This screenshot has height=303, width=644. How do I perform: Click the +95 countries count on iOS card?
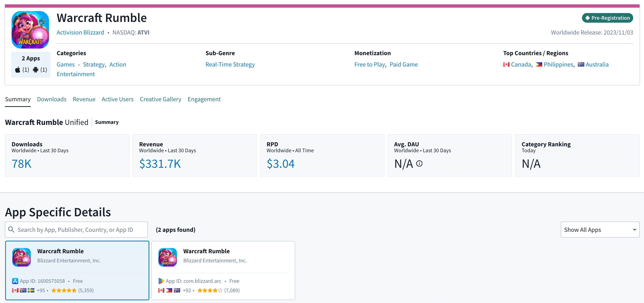click(41, 290)
